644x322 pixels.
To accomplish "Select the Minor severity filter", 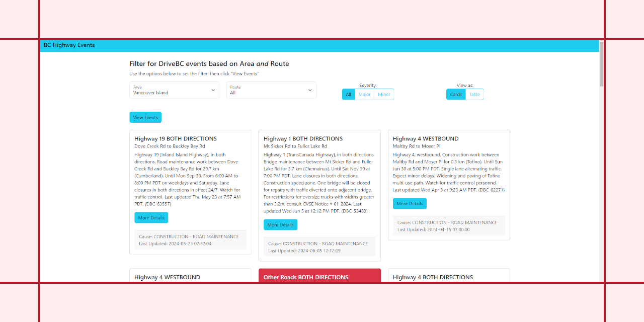I will click(x=384, y=94).
